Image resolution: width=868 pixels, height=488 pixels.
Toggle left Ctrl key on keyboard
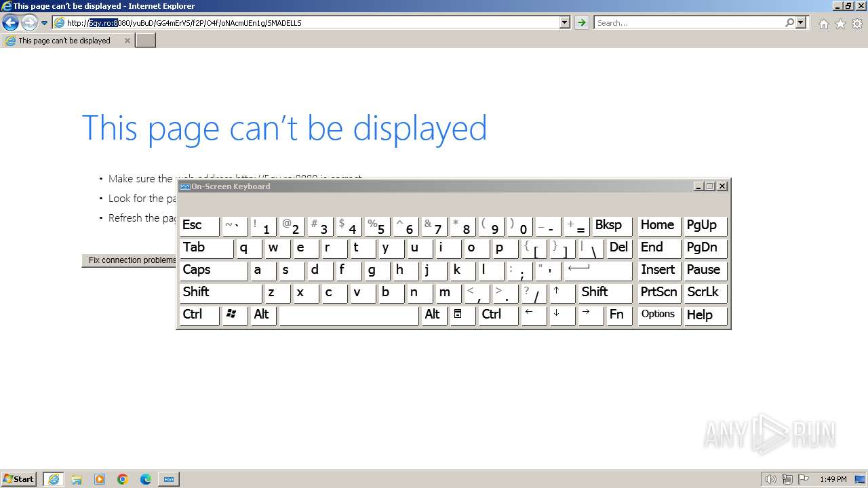pyautogui.click(x=199, y=315)
